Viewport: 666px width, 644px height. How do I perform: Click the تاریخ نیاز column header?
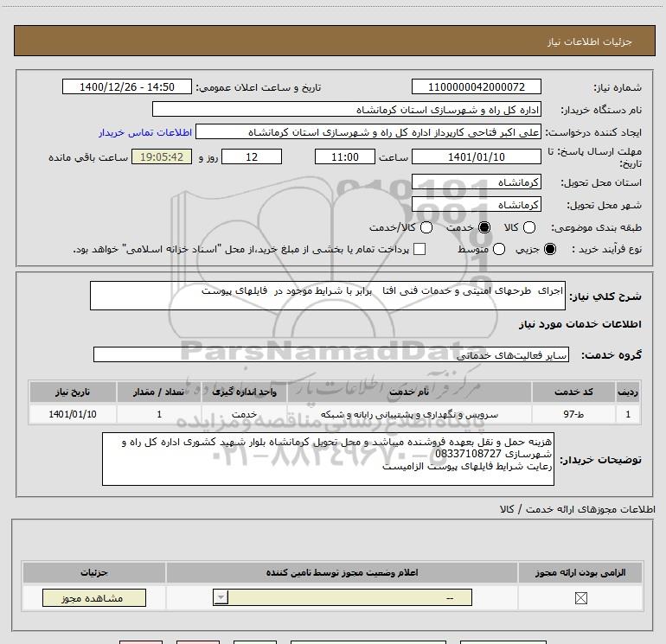click(x=73, y=392)
